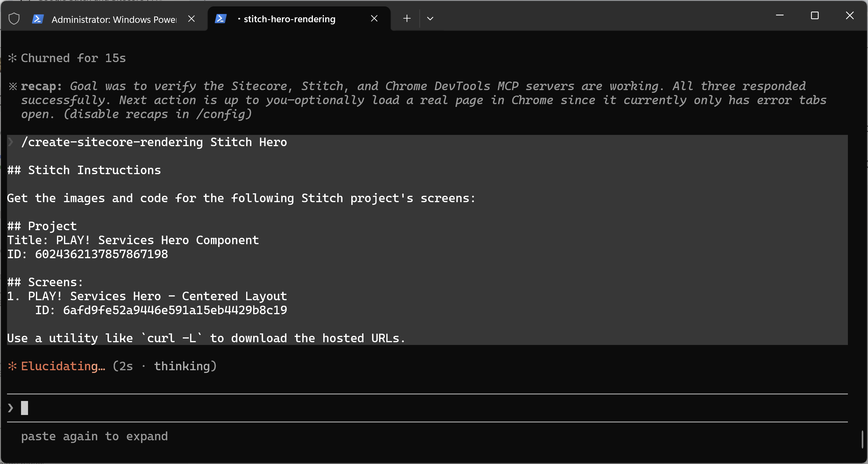Viewport: 868px width, 464px height.
Task: Click the paste again to expand text
Action: pyautogui.click(x=95, y=436)
